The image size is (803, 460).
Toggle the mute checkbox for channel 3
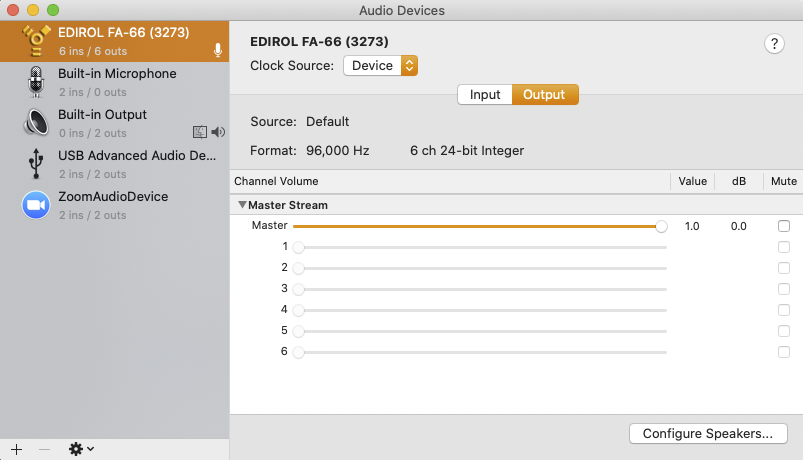point(784,289)
